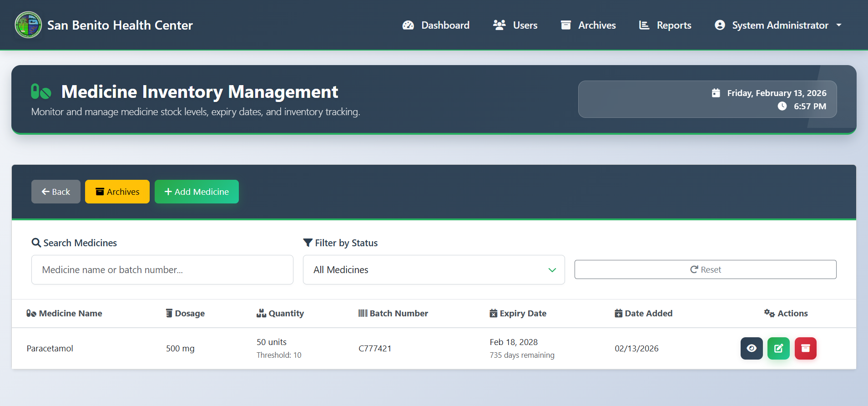Click the chevron arrow in status filter

[x=552, y=270]
